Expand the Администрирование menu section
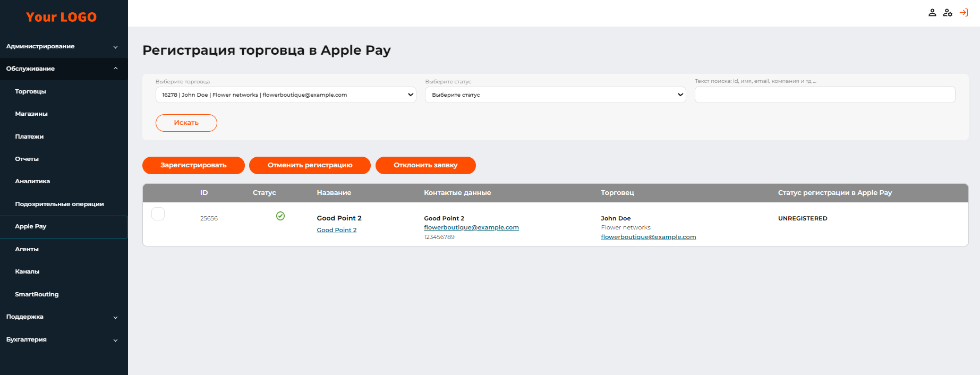Image resolution: width=980 pixels, height=375 pixels. coord(64,47)
